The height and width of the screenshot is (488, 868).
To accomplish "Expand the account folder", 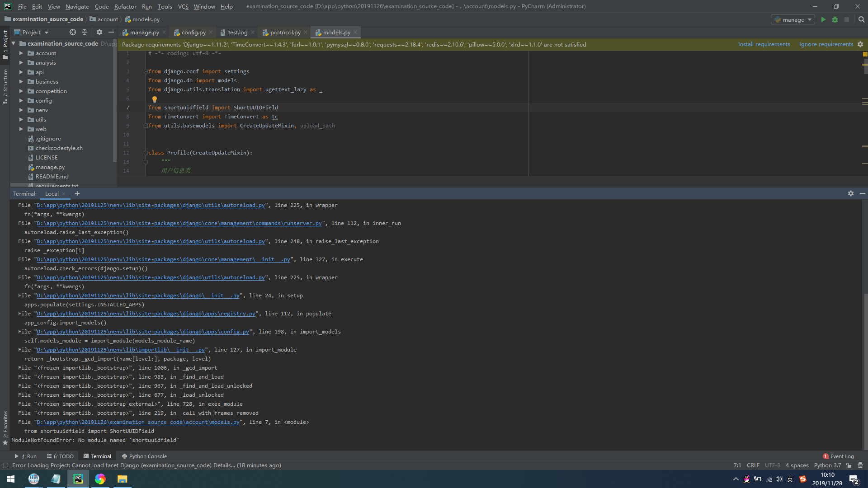I will pyautogui.click(x=21, y=53).
